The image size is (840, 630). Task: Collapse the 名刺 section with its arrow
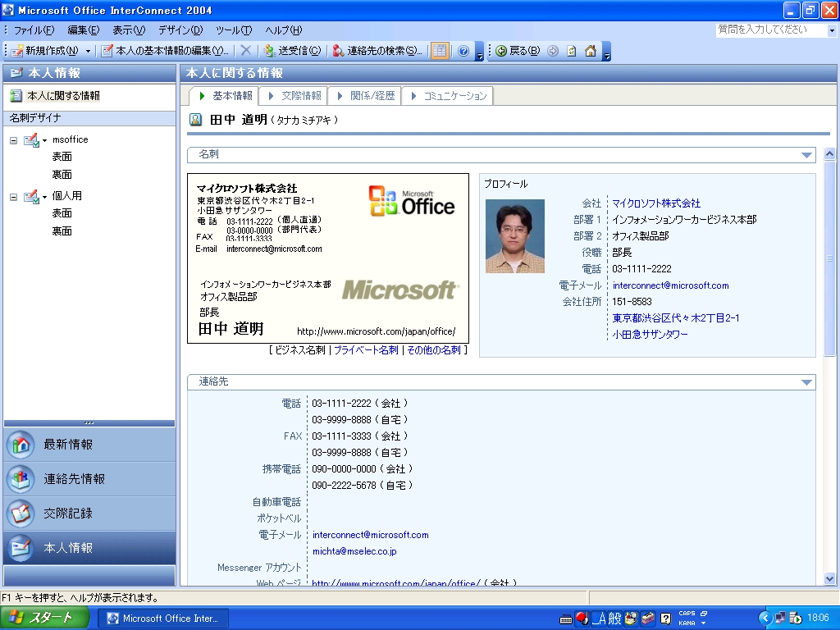click(x=806, y=155)
